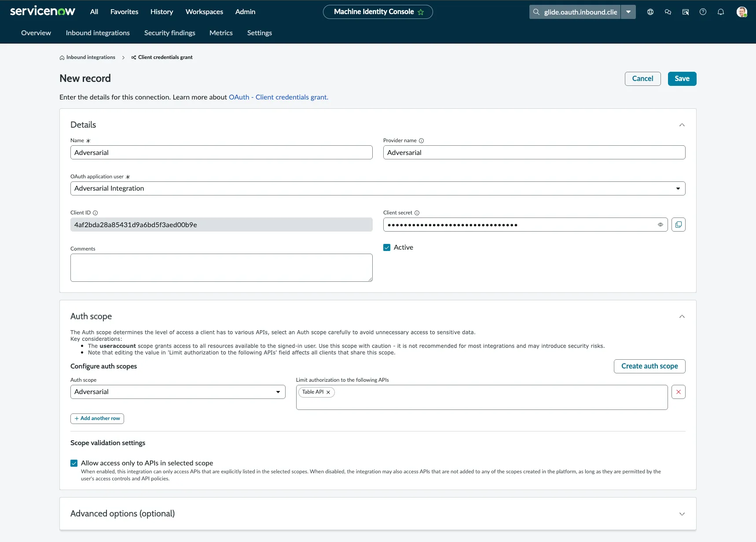Switch to the Settings tab
The image size is (756, 542).
[260, 33]
